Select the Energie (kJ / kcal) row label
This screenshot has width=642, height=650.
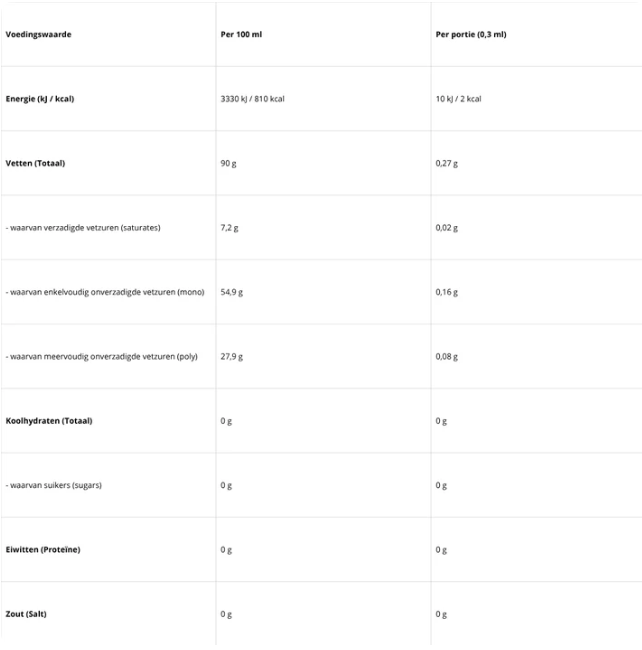pyautogui.click(x=40, y=99)
